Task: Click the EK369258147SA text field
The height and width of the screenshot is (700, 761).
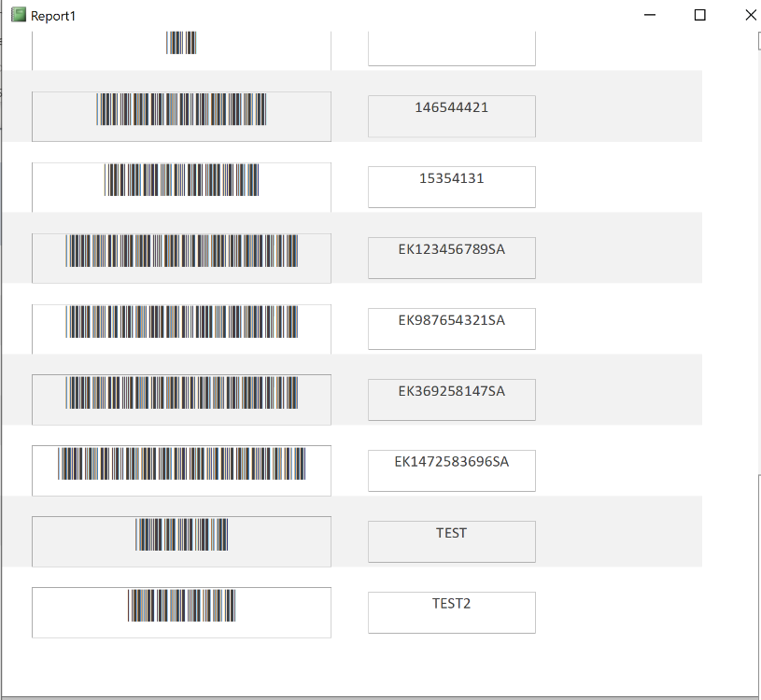Action: point(452,399)
